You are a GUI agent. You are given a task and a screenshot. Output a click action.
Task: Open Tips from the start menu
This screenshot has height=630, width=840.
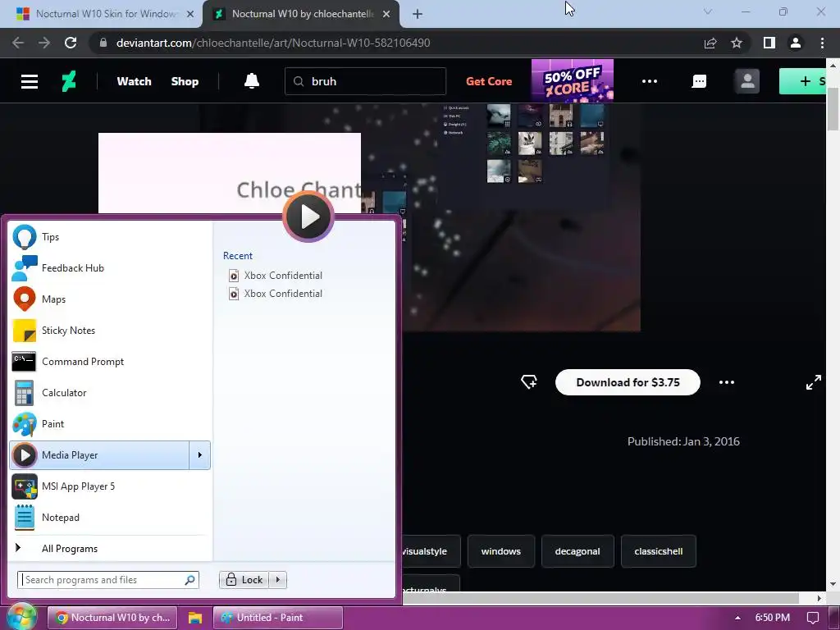coord(110,237)
